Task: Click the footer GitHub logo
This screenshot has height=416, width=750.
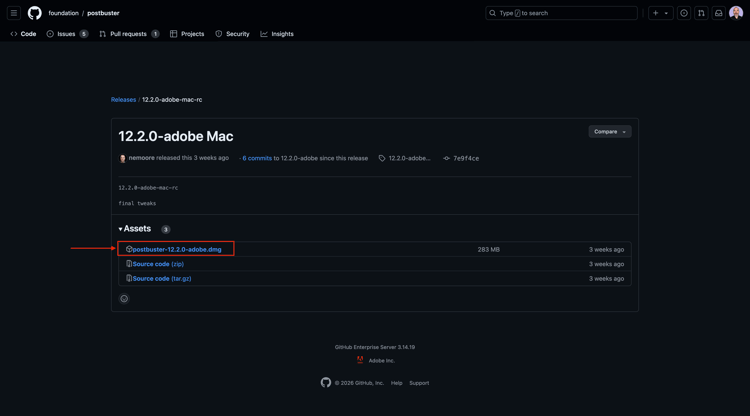Action: click(x=326, y=383)
